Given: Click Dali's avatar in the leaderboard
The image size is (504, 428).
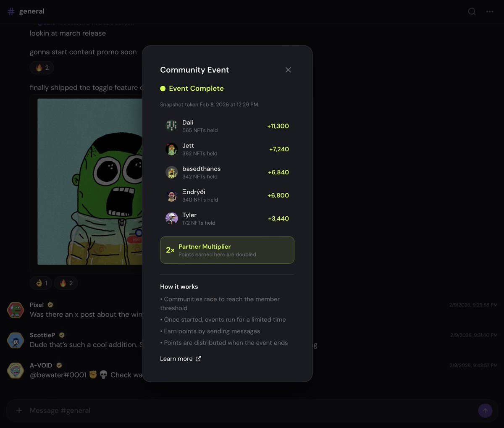Looking at the screenshot, I should click(x=171, y=126).
